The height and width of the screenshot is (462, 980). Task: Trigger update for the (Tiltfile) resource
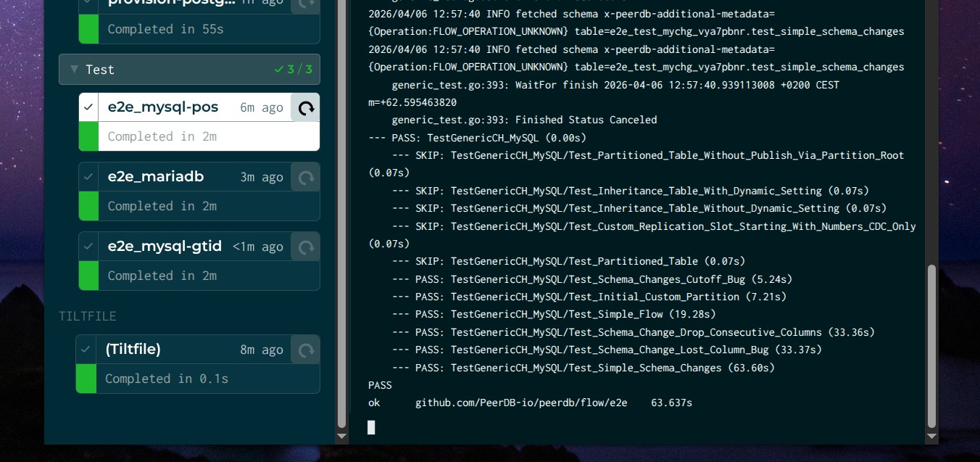click(306, 350)
